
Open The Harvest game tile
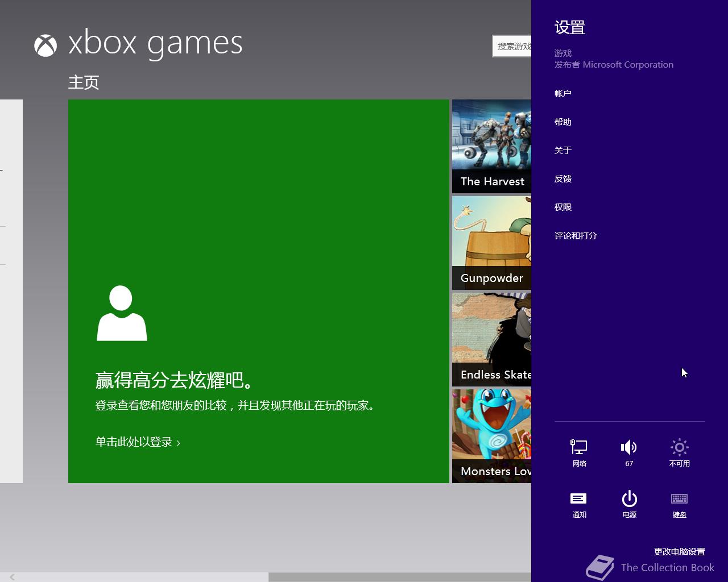coord(491,147)
